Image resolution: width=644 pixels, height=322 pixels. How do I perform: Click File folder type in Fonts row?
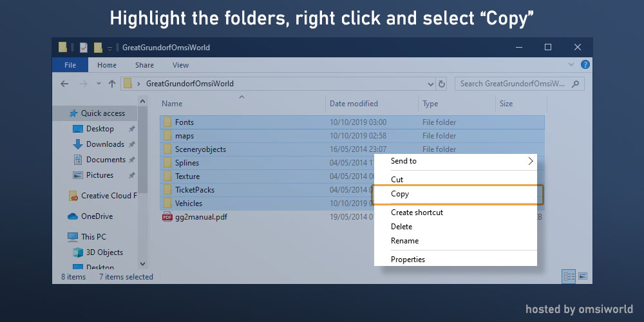pyautogui.click(x=439, y=122)
